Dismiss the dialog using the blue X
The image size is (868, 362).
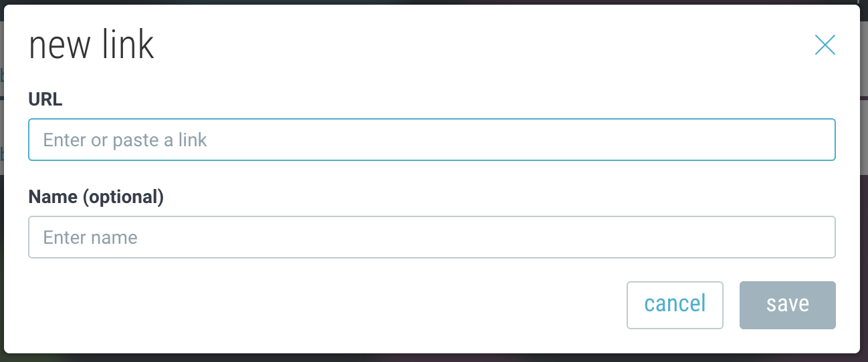click(825, 45)
